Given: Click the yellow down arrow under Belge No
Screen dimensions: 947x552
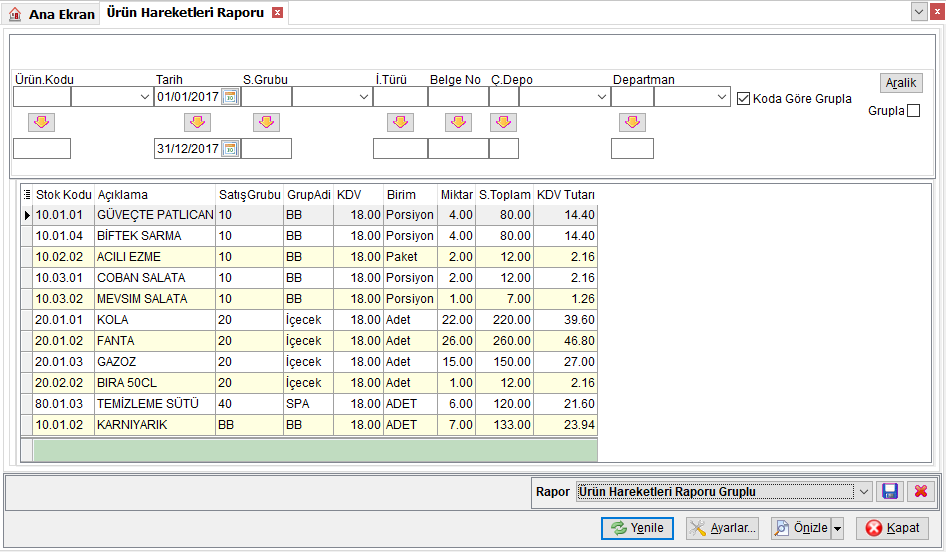Looking at the screenshot, I should point(458,123).
